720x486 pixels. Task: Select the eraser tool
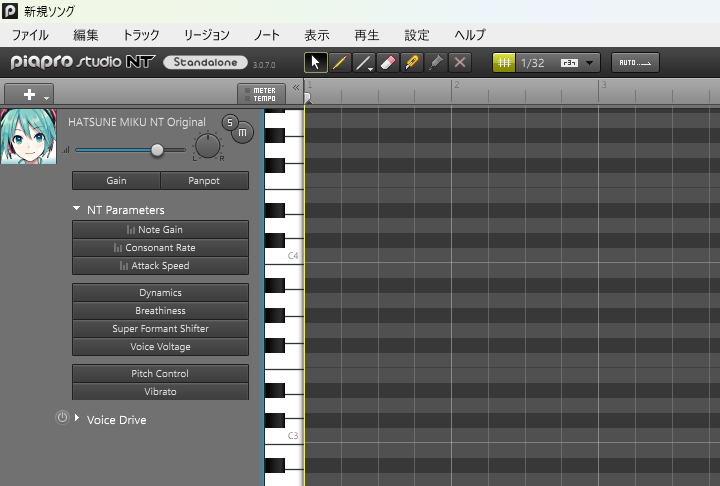point(388,62)
